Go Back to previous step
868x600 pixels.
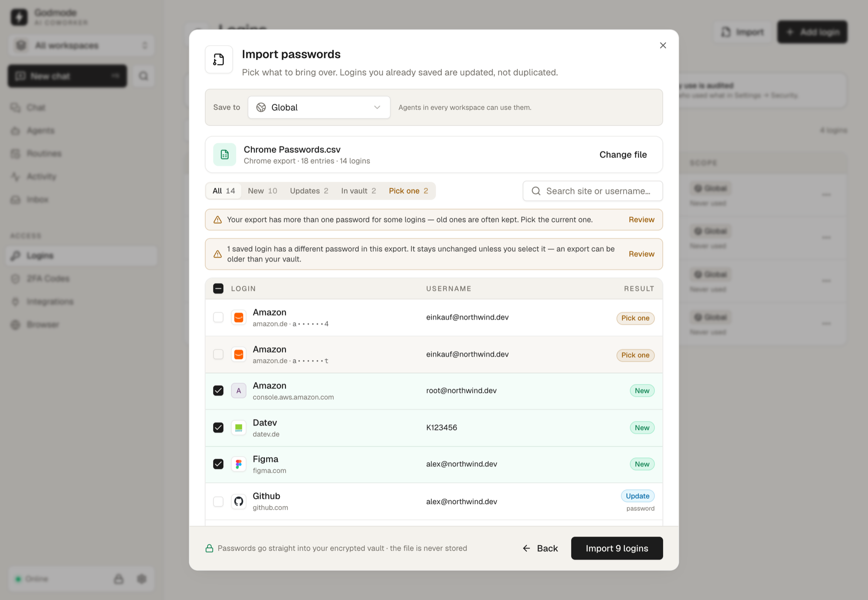540,548
